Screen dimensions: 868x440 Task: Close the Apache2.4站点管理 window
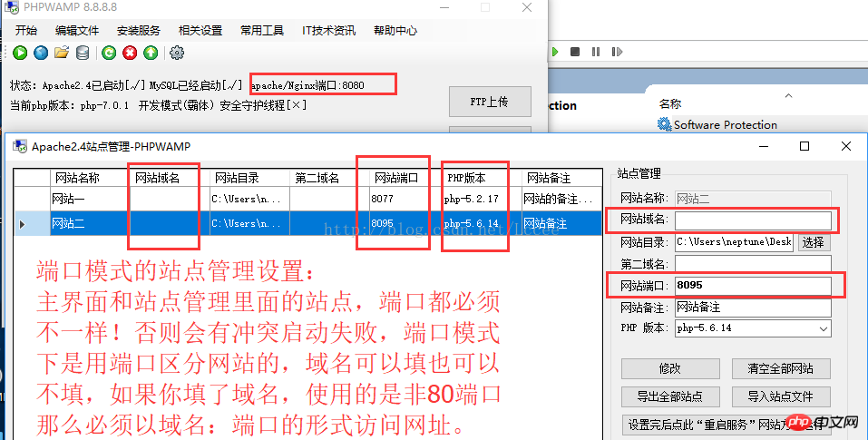click(x=846, y=146)
